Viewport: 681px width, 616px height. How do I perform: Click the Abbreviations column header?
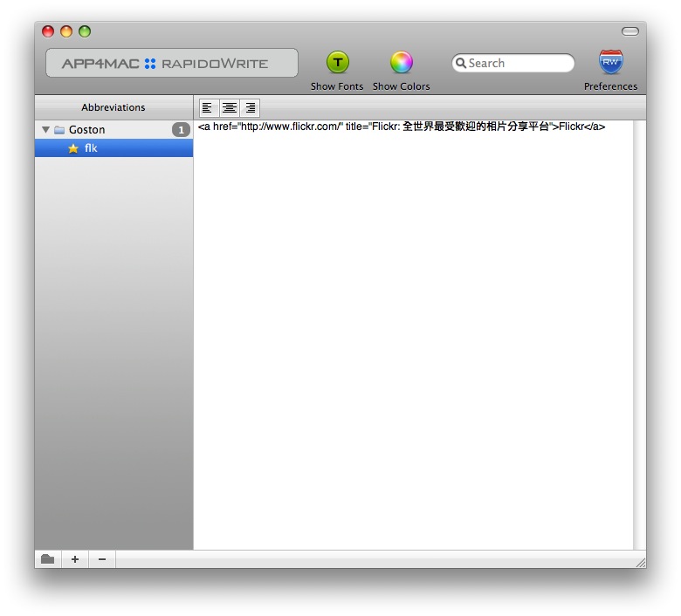[x=113, y=107]
